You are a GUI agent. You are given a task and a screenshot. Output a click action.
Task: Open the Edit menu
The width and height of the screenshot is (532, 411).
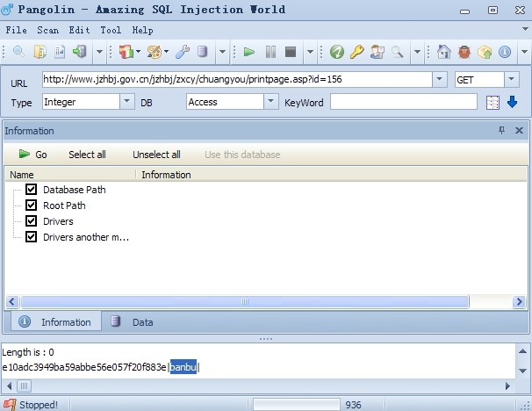pyautogui.click(x=79, y=30)
